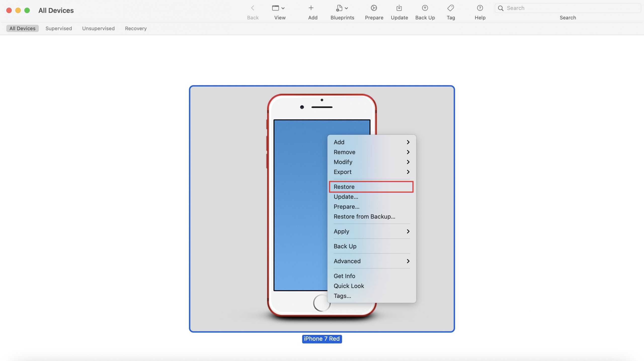Switch to the Recovery tab
Image resolution: width=644 pixels, height=361 pixels.
(136, 28)
